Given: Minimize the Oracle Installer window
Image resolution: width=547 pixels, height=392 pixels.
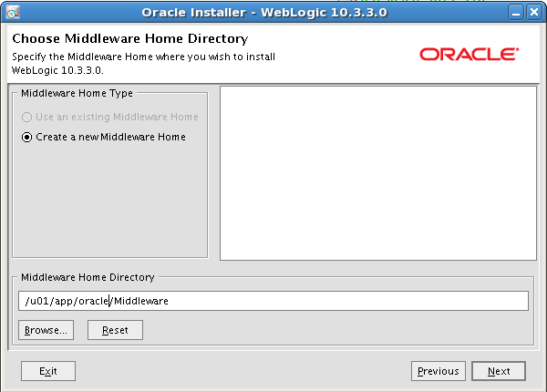Looking at the screenshot, I should [x=516, y=13].
